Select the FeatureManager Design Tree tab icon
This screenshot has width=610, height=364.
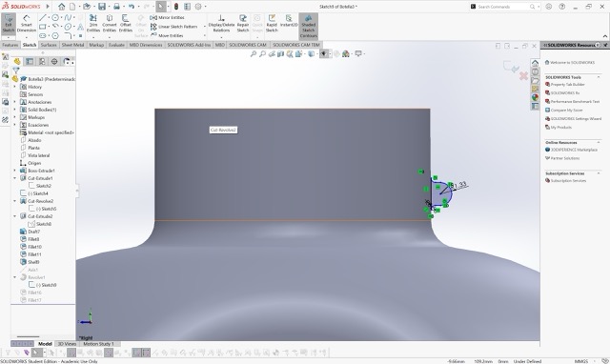click(17, 61)
